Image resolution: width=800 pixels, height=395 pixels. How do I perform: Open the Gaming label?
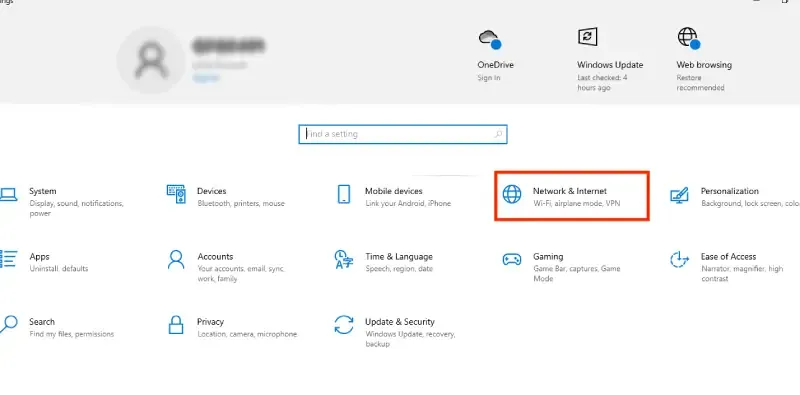pyautogui.click(x=548, y=257)
